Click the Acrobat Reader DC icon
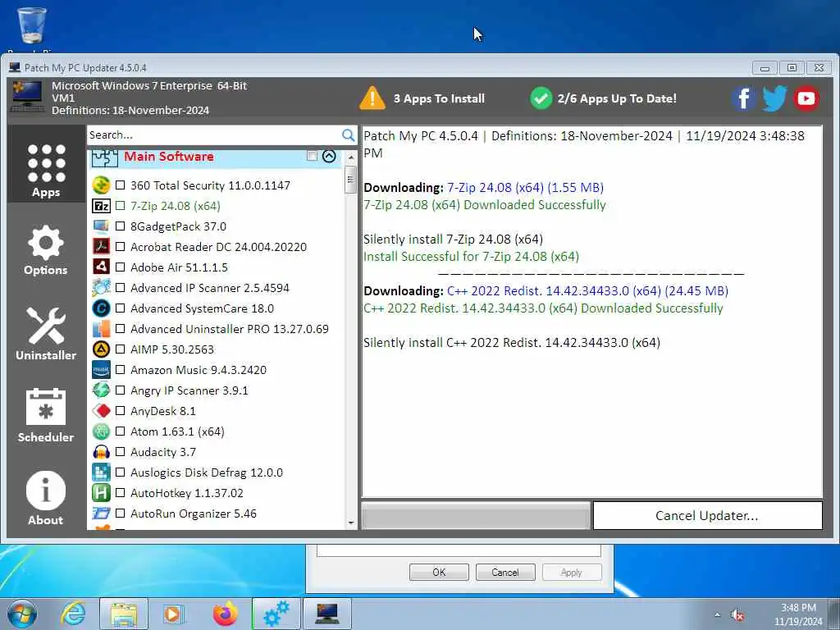The image size is (840, 630). pos(101,246)
